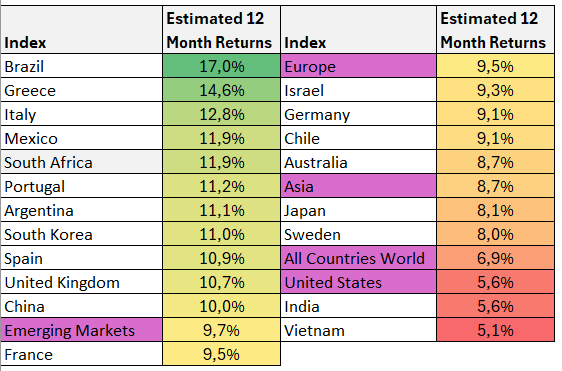
Task: Select the United Kingdom cell
Action: 82,282
